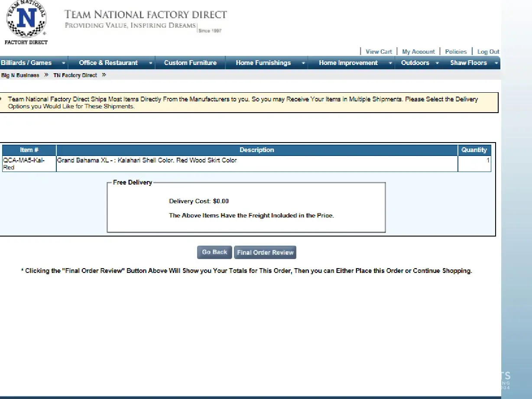532x399 pixels.
Task: Click the Final Order Review button
Action: [265, 253]
